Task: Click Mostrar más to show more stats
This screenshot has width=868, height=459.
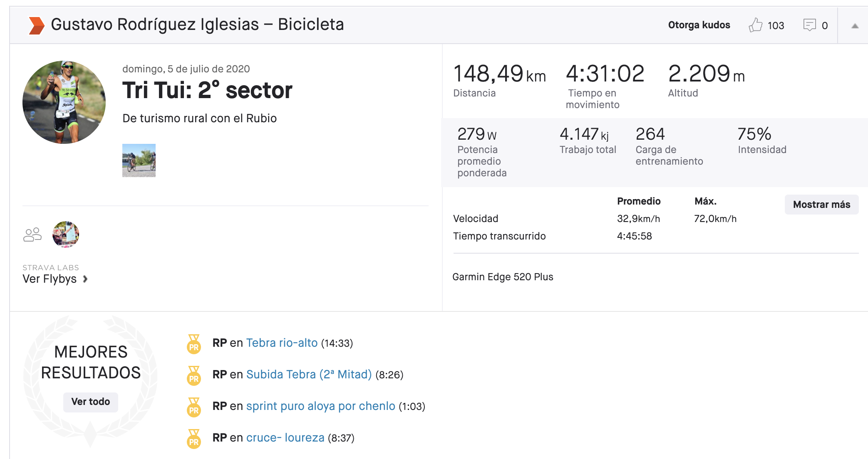Action: 821,205
